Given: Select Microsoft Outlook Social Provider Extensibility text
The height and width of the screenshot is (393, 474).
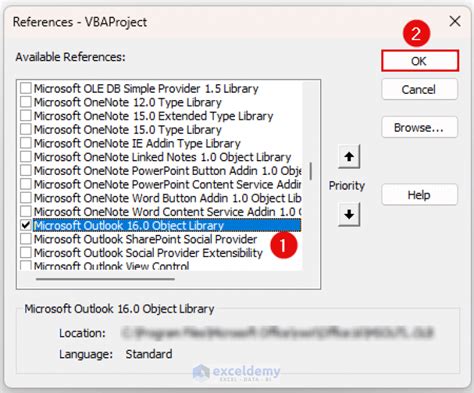Looking at the screenshot, I should [148, 253].
